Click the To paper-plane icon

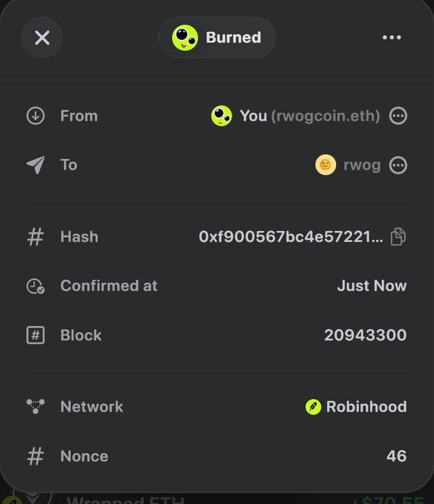tap(35, 165)
